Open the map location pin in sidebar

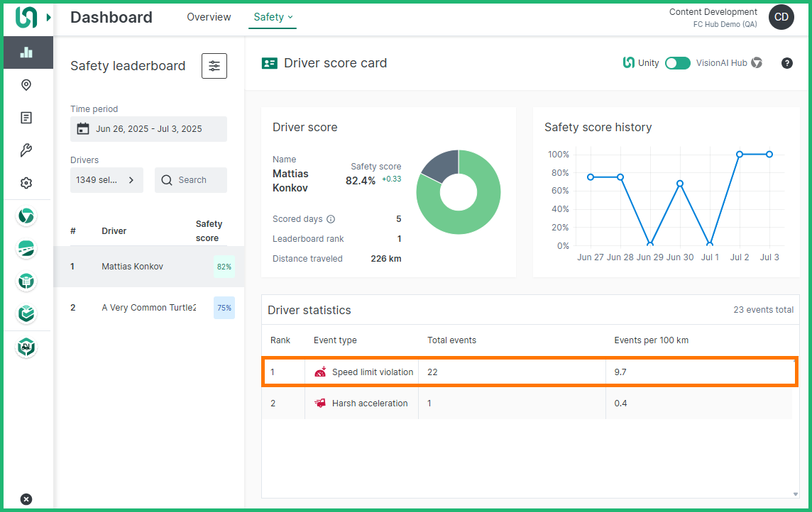coord(26,85)
